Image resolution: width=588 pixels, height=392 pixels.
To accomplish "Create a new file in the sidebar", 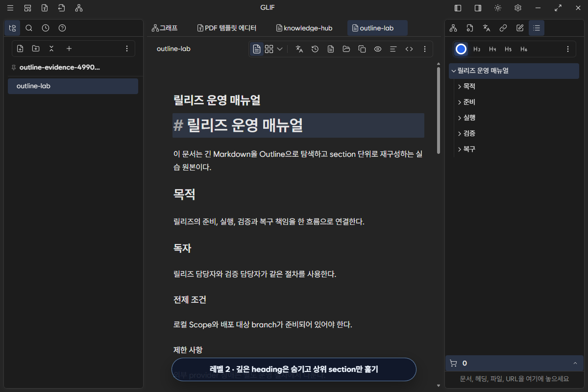I will pyautogui.click(x=20, y=49).
